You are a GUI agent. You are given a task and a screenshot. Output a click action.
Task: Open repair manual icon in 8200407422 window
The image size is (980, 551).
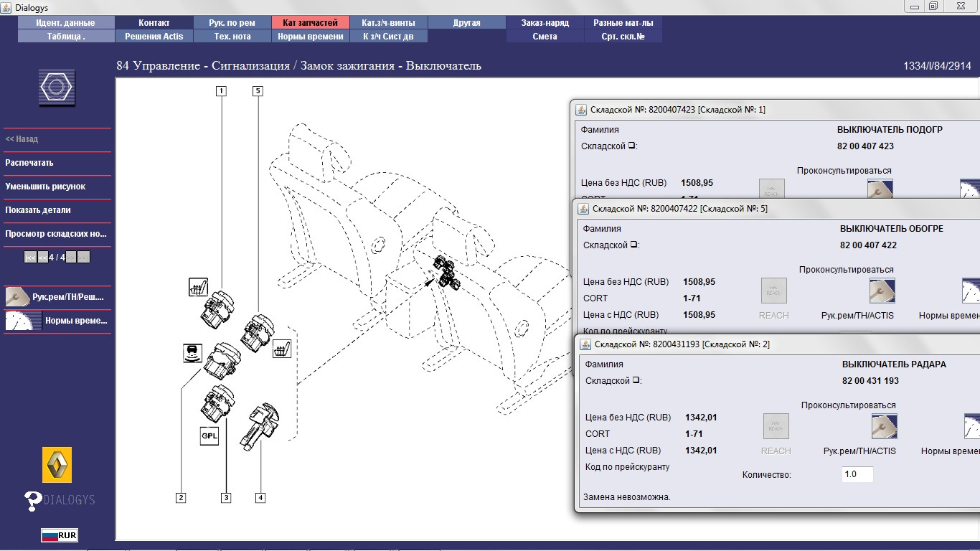(x=882, y=291)
